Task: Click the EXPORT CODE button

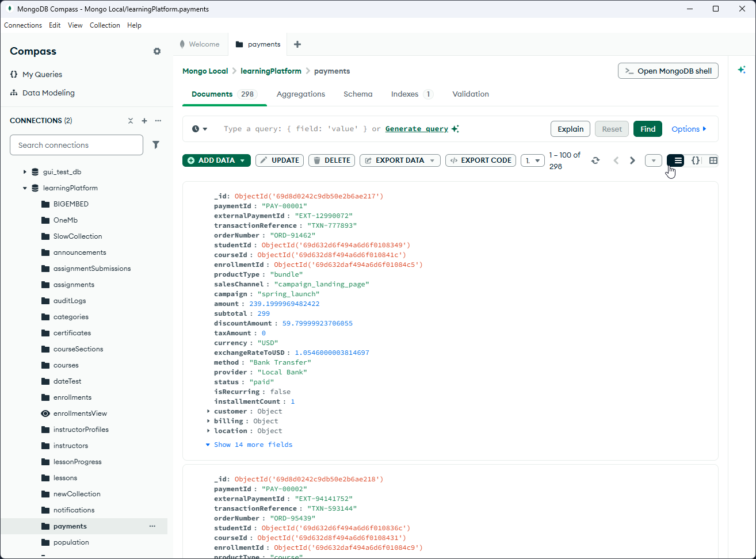Action: click(480, 160)
